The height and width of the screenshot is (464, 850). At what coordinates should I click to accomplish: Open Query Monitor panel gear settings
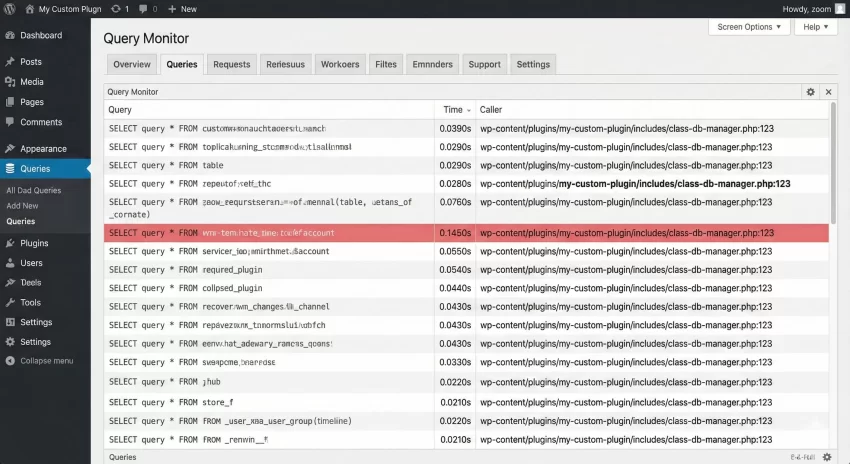click(x=810, y=92)
